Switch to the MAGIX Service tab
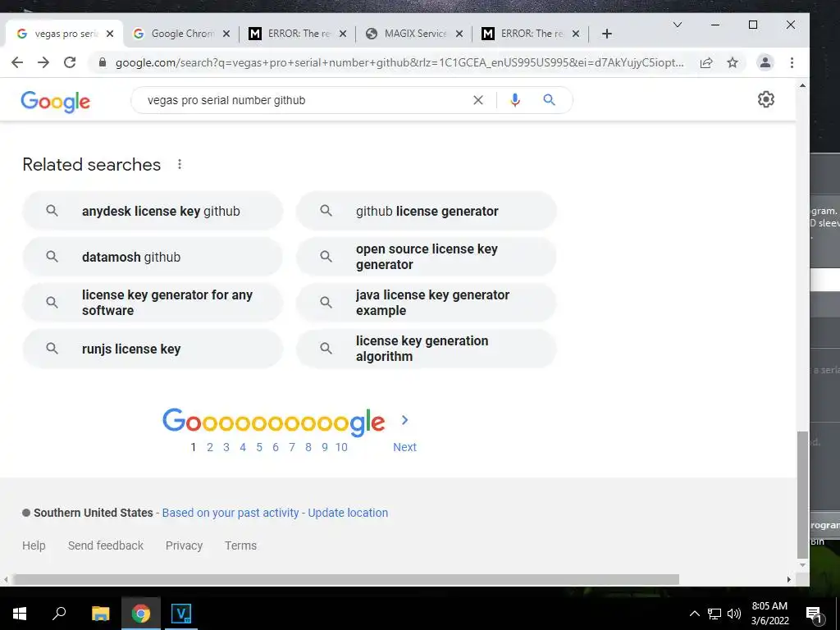Viewport: 840px width, 630px height. [414, 34]
